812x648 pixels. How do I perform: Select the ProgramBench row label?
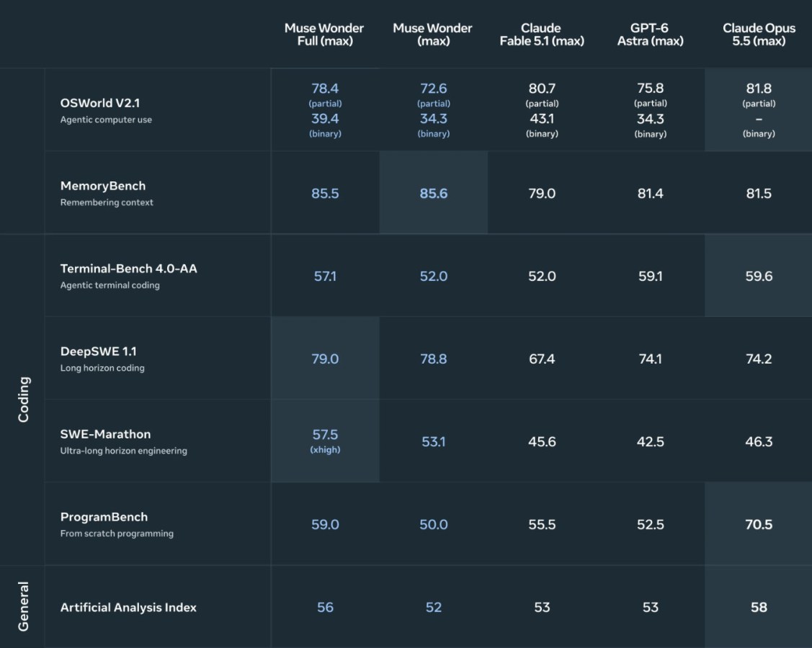pos(104,517)
